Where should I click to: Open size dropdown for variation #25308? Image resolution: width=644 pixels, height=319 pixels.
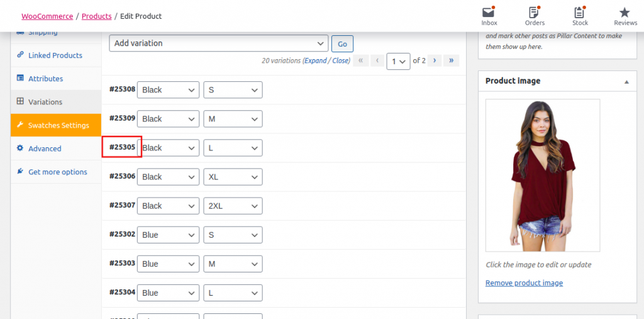pyautogui.click(x=233, y=89)
